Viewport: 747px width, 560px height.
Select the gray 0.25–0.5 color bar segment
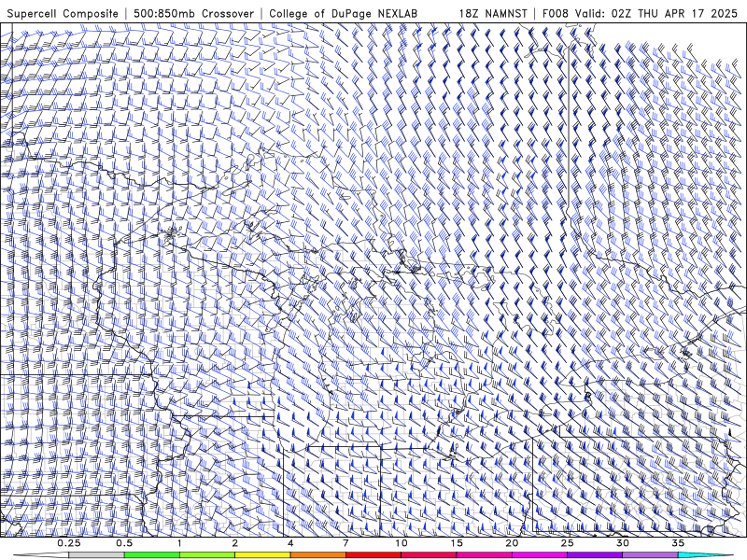97,555
